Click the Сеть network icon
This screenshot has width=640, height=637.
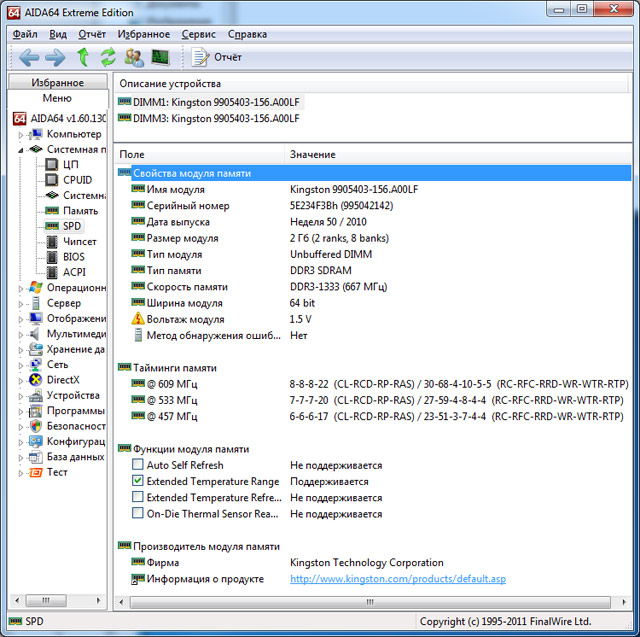click(x=36, y=364)
